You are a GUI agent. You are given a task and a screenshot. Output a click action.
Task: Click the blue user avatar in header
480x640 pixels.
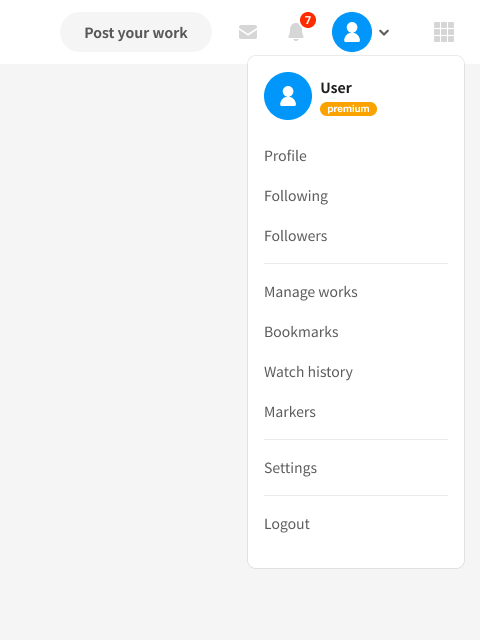tap(352, 32)
